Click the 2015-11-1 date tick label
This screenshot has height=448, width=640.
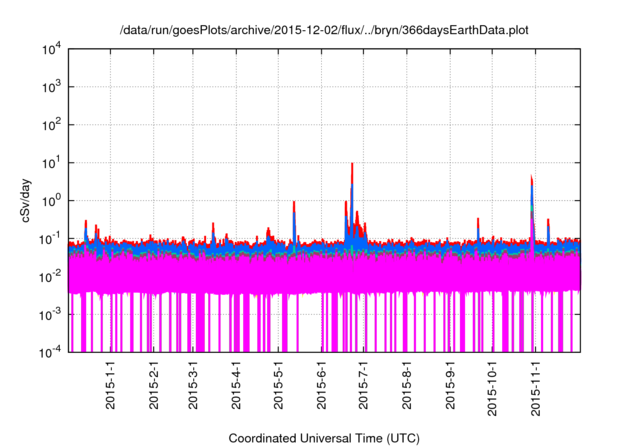(x=536, y=388)
